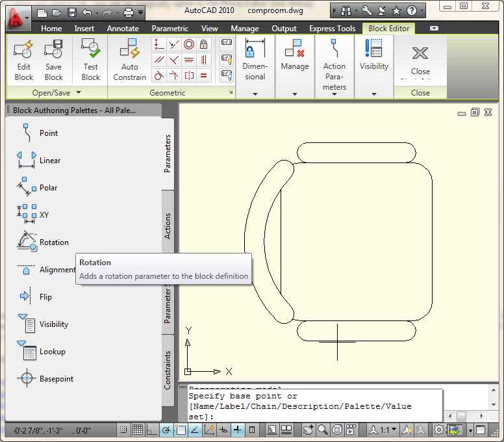Toggle Object Snap Tracking in status bar
The height and width of the screenshot is (442, 504).
coord(195,430)
